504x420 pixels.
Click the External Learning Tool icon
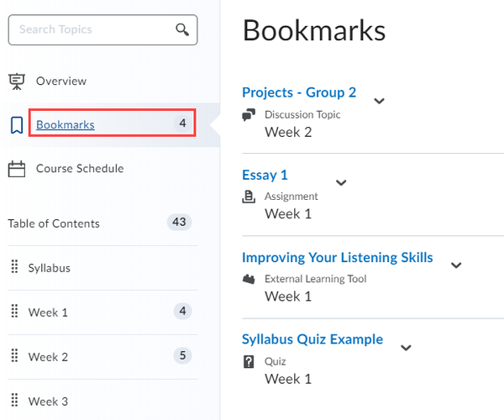pos(249,279)
